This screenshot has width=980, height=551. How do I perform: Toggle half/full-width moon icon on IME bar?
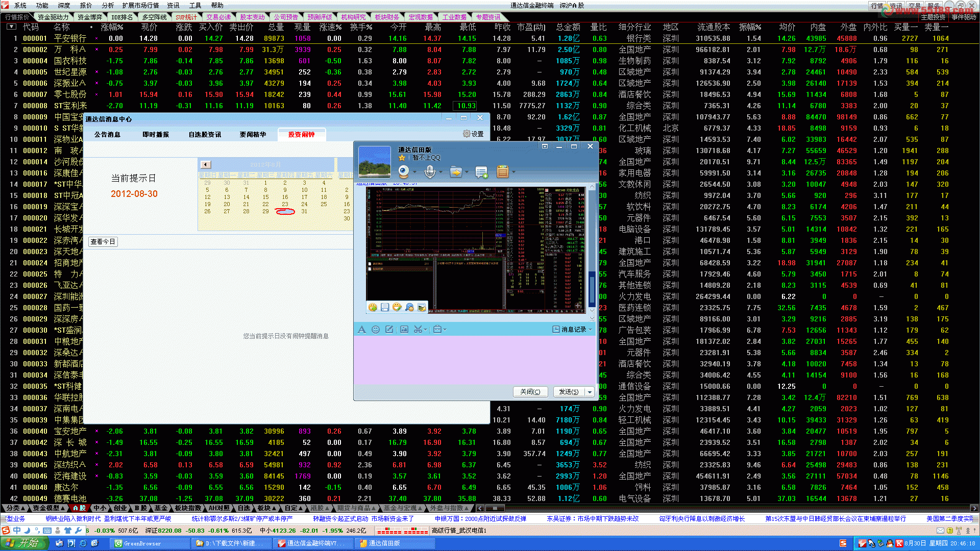28,531
